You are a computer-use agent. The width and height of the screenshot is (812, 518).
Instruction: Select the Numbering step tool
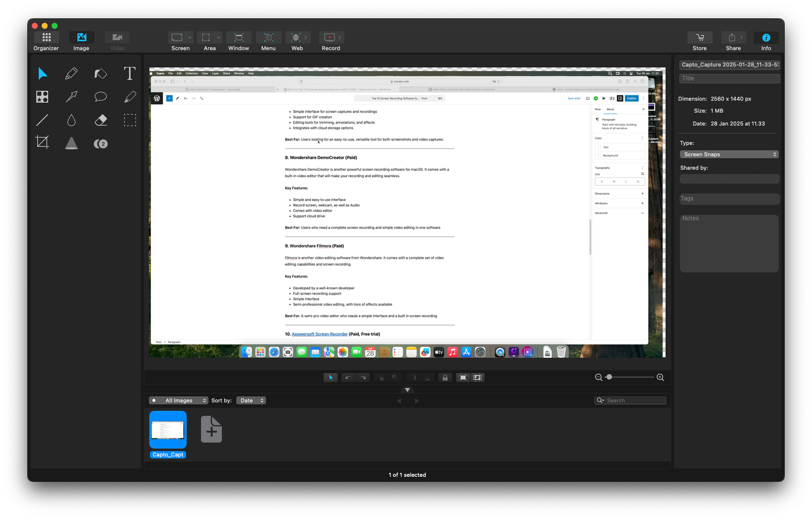click(x=100, y=144)
